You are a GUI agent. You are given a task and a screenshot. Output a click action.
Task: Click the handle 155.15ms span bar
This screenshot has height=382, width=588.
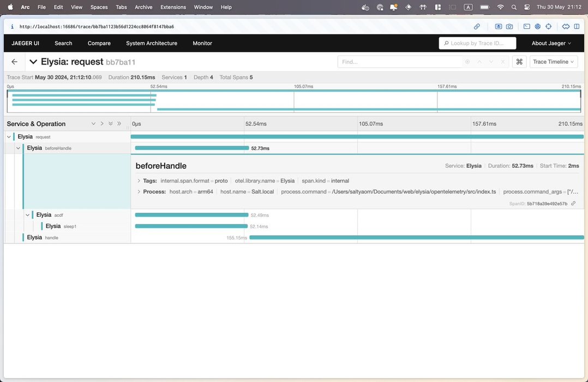(x=417, y=237)
